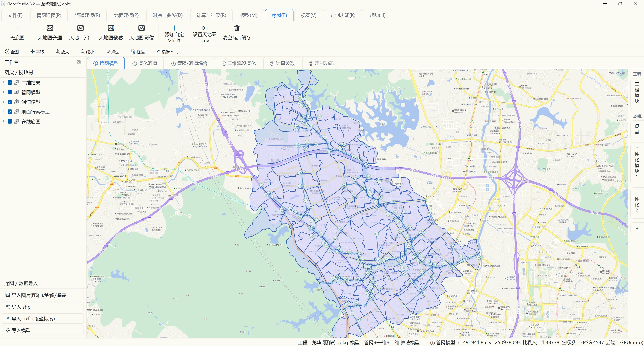Expand the 管网模型 tree node
This screenshot has width=644, height=346.
coord(3,92)
